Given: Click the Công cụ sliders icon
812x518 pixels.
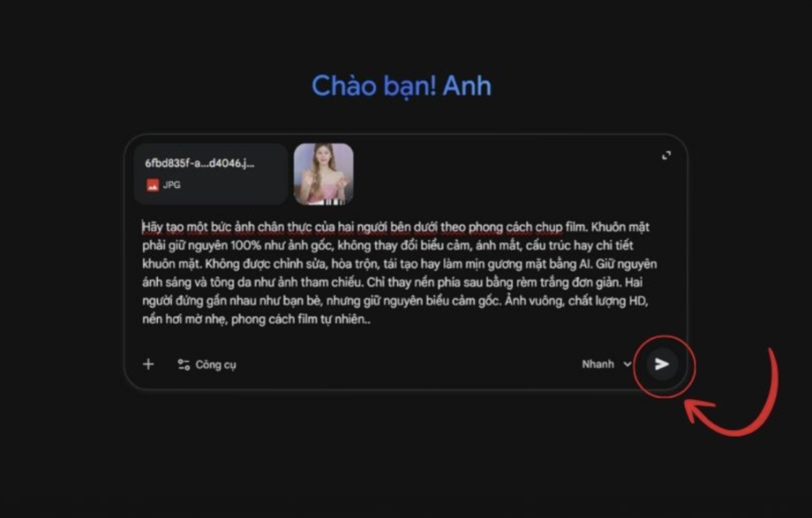Looking at the screenshot, I should point(184,365).
